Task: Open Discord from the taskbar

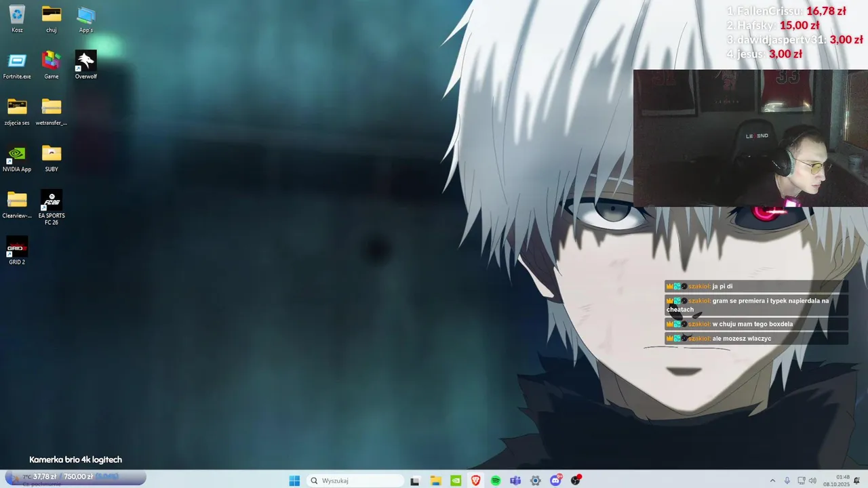Action: click(556, 481)
